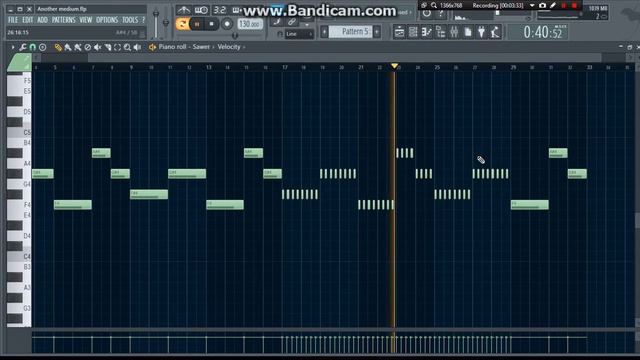The height and width of the screenshot is (360, 640).
Task: Open the ADD menu
Action: [42, 20]
